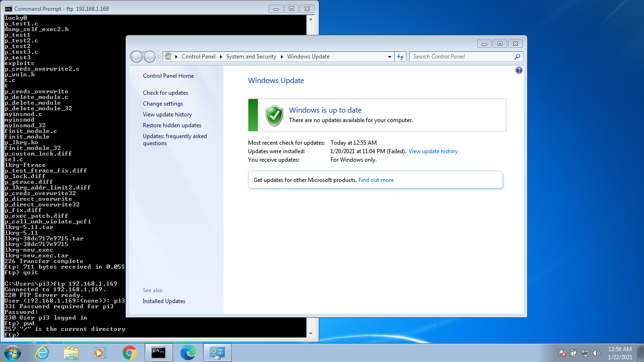
Task: Click the Command Prompt scrollbar up arrow
Action: (x=310, y=18)
